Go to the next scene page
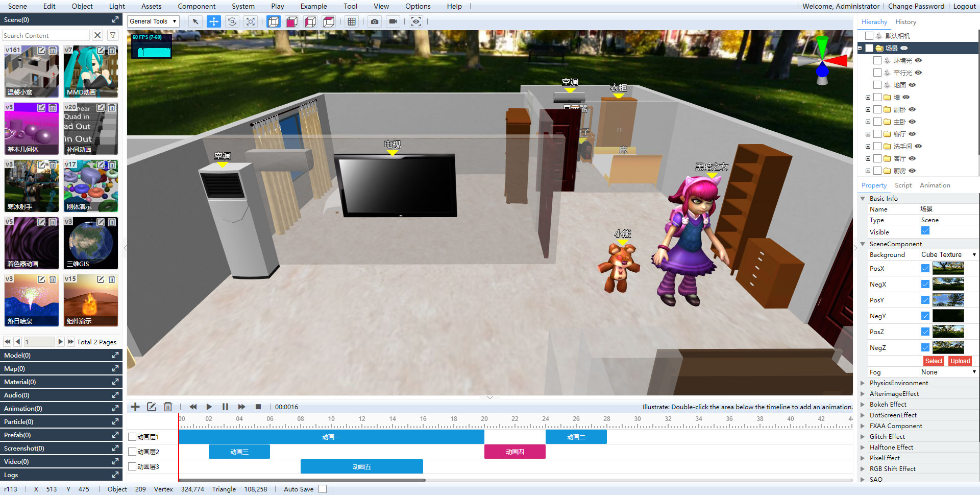 [60, 342]
